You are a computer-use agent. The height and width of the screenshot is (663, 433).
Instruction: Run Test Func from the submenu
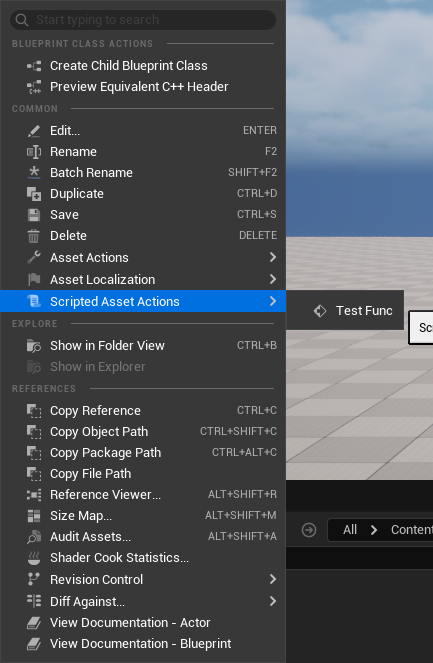point(345,311)
